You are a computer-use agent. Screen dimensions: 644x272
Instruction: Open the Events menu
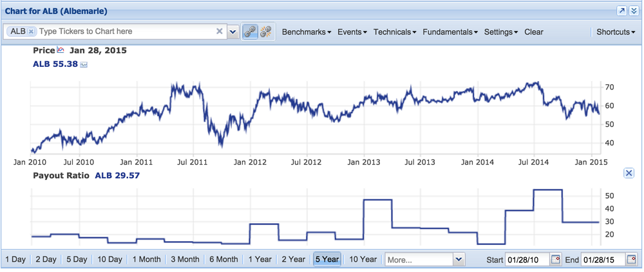[352, 32]
